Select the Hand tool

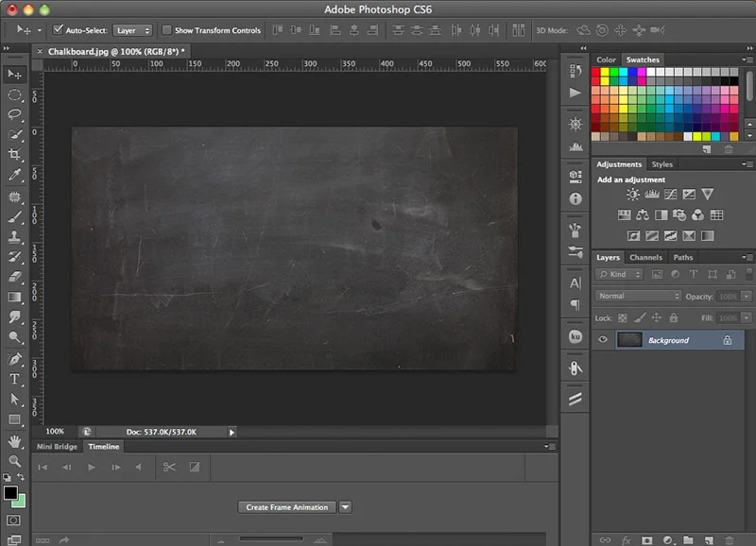(13, 441)
